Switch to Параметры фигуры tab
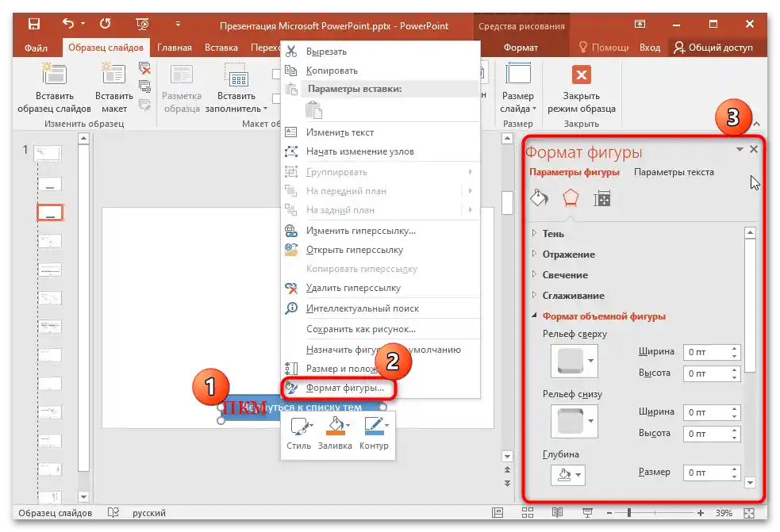This screenshot has width=780, height=532. (x=574, y=172)
